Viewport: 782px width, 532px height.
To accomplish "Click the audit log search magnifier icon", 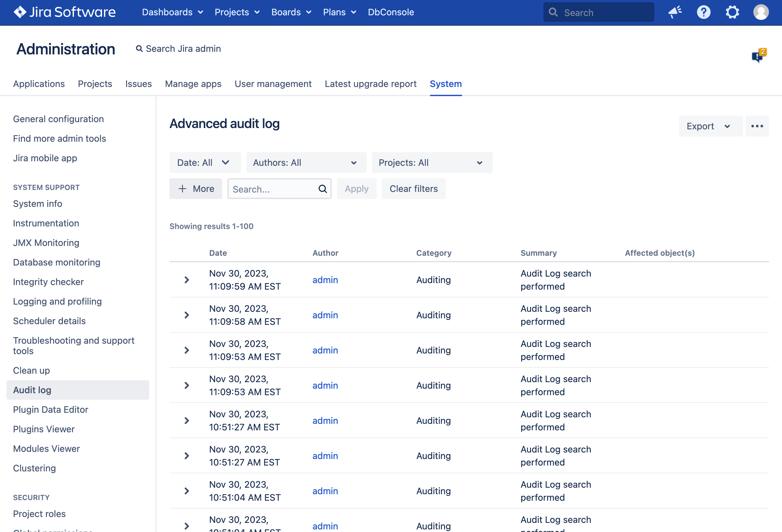I will coord(322,189).
